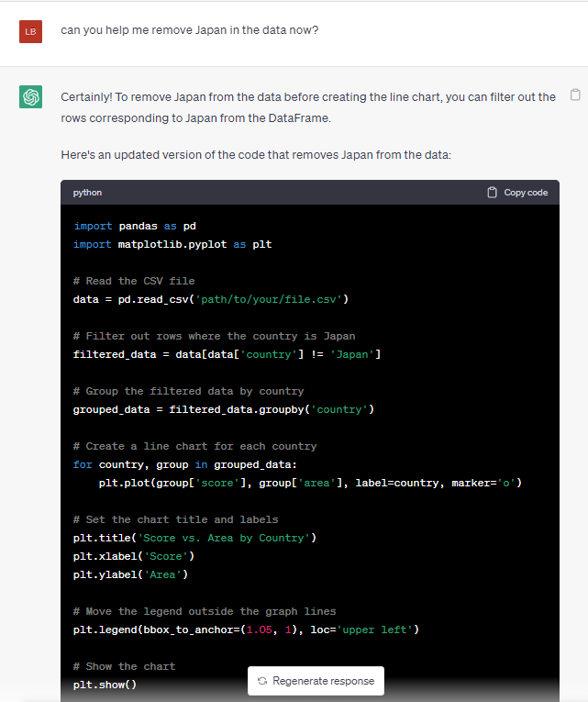Viewport: 588px width, 702px height.
Task: Click the LB user avatar
Action: (31, 32)
